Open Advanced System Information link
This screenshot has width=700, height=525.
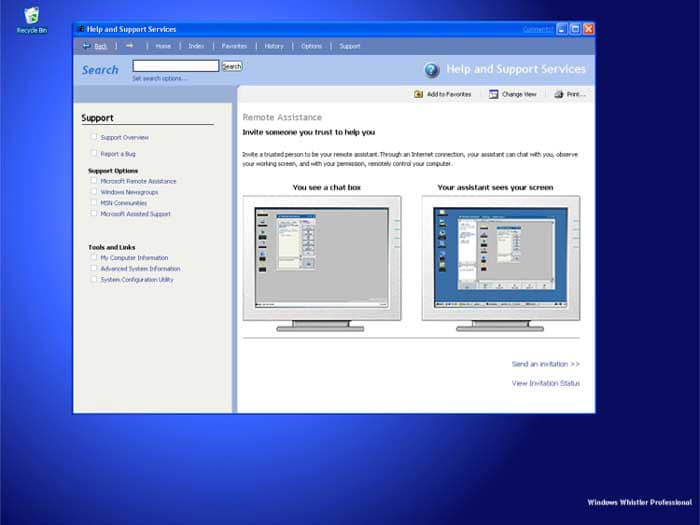pyautogui.click(x=141, y=269)
